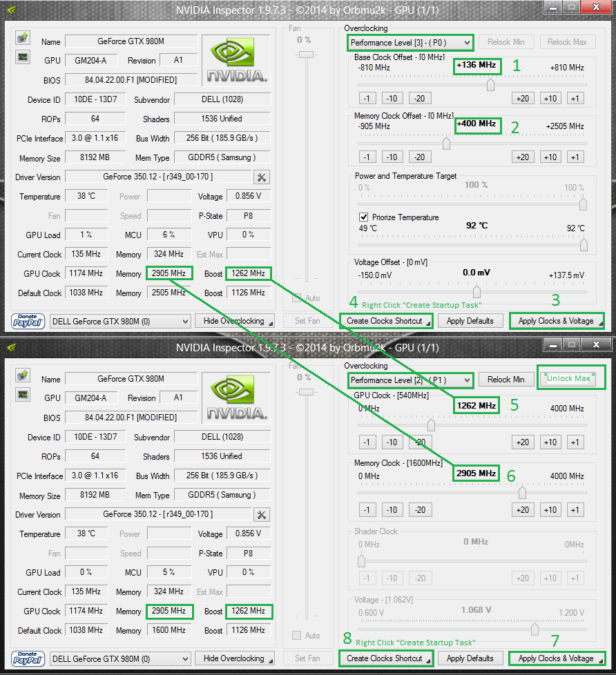Click Hide Overclocking in bottom window
616x675 pixels.
pyautogui.click(x=235, y=658)
